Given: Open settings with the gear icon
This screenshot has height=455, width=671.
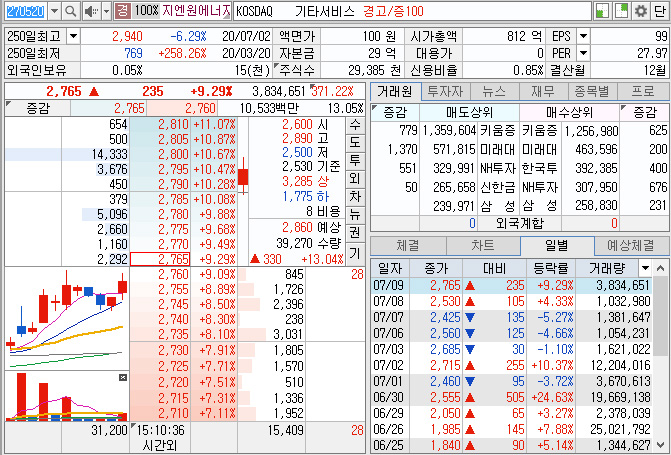Looking at the screenshot, I should pyautogui.click(x=641, y=11).
